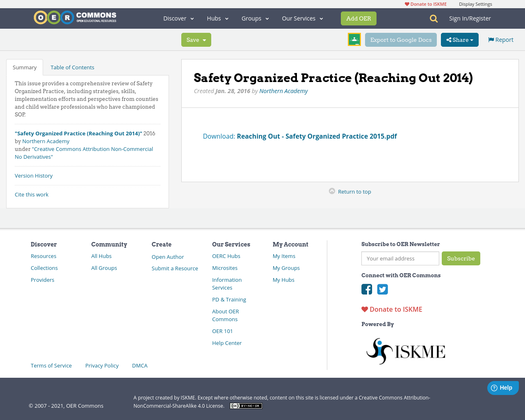Report this resource via flag icon
The image size is (525, 420).
[500, 39]
